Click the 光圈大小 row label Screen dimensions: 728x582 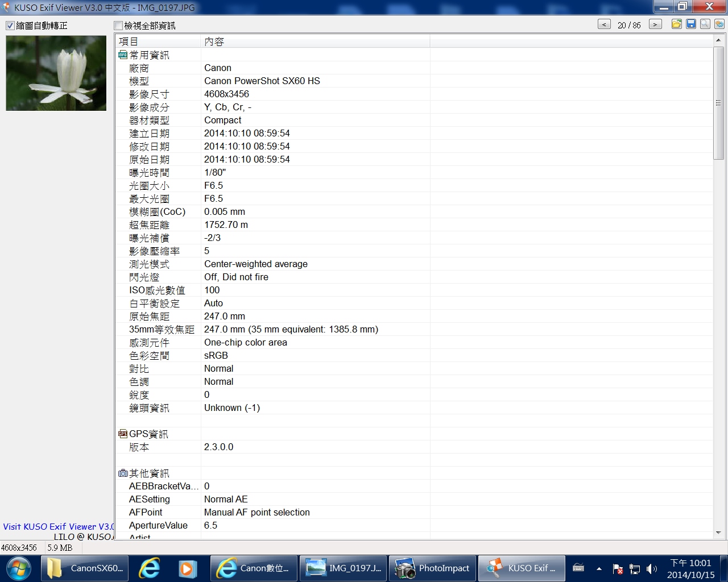tap(149, 186)
